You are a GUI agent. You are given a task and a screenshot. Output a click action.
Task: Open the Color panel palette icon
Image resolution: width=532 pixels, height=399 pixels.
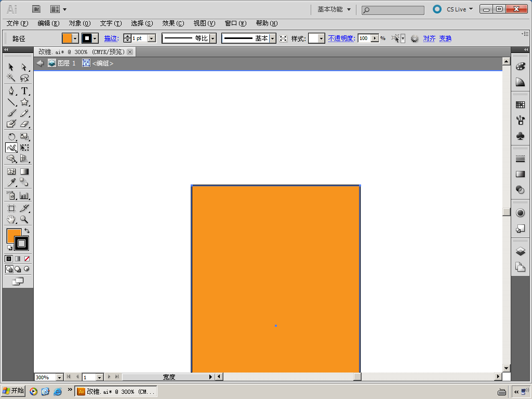[x=520, y=66]
